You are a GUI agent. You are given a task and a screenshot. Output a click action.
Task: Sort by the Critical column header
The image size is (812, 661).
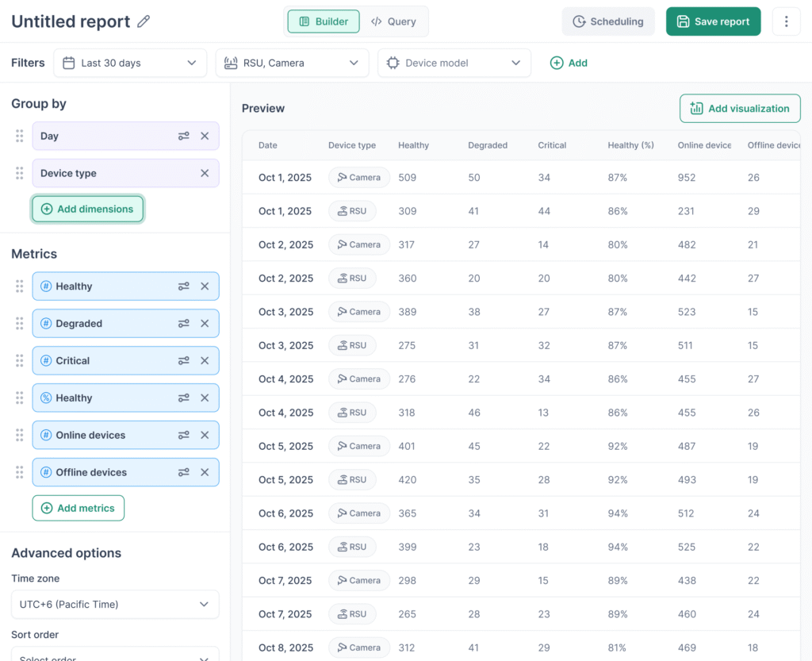pyautogui.click(x=552, y=145)
